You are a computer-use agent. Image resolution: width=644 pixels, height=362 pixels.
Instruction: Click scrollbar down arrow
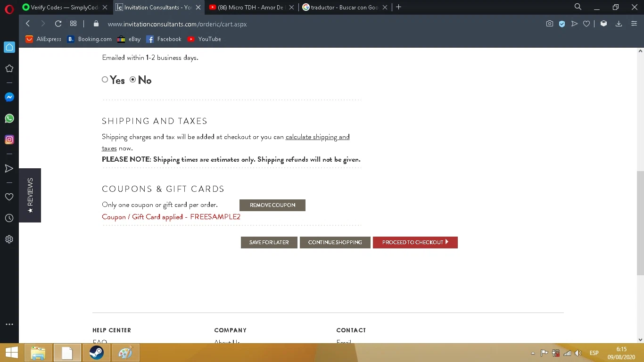point(640,339)
